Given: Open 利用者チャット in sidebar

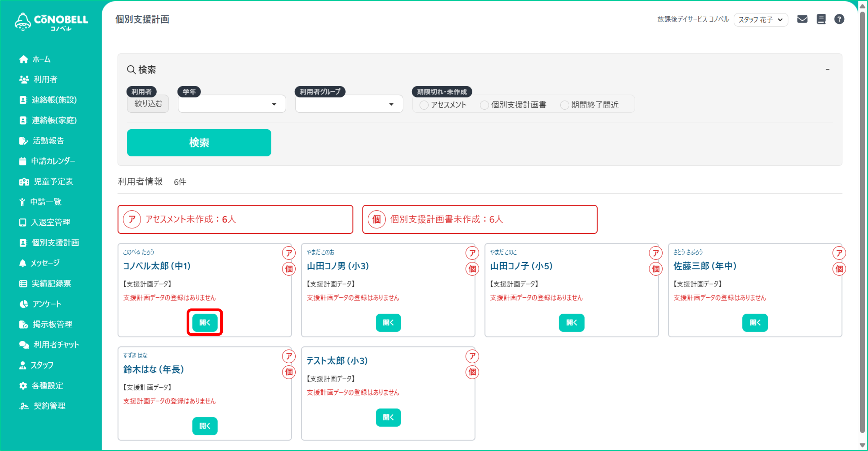Looking at the screenshot, I should coord(49,344).
